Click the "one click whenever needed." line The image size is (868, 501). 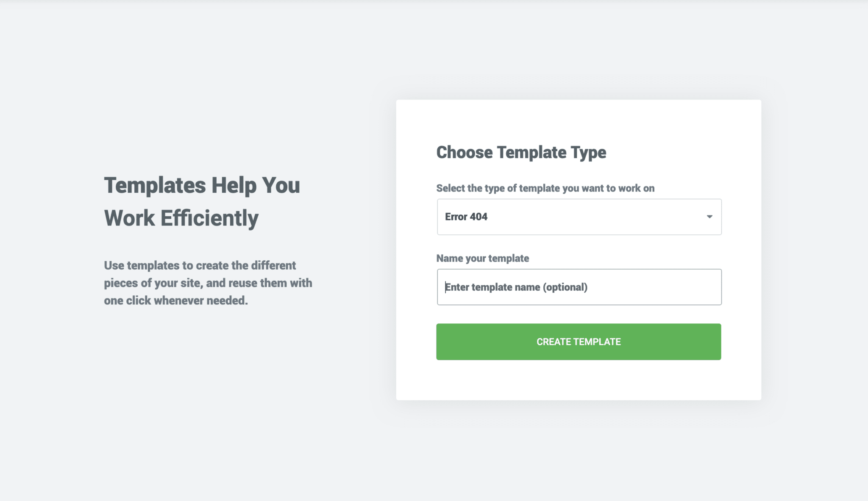coord(176,301)
